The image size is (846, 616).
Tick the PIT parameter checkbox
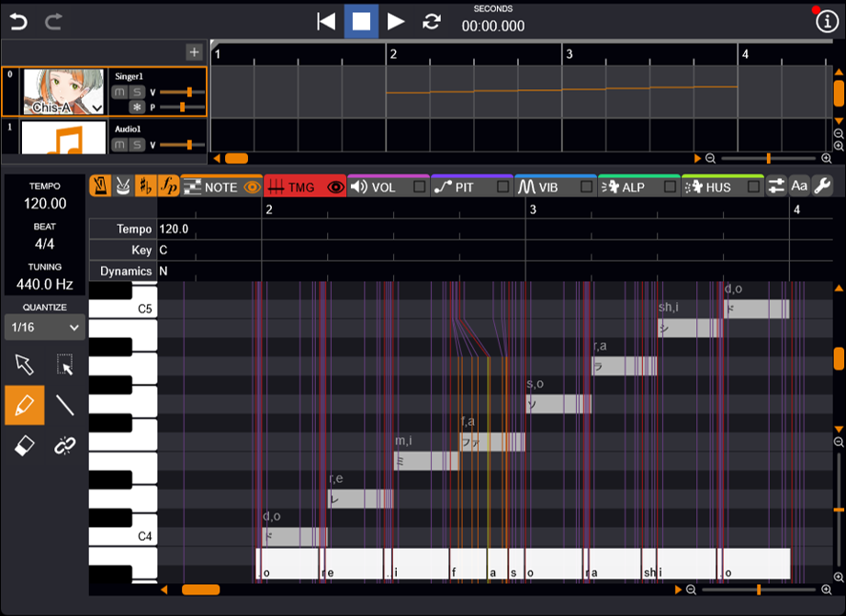click(x=502, y=186)
